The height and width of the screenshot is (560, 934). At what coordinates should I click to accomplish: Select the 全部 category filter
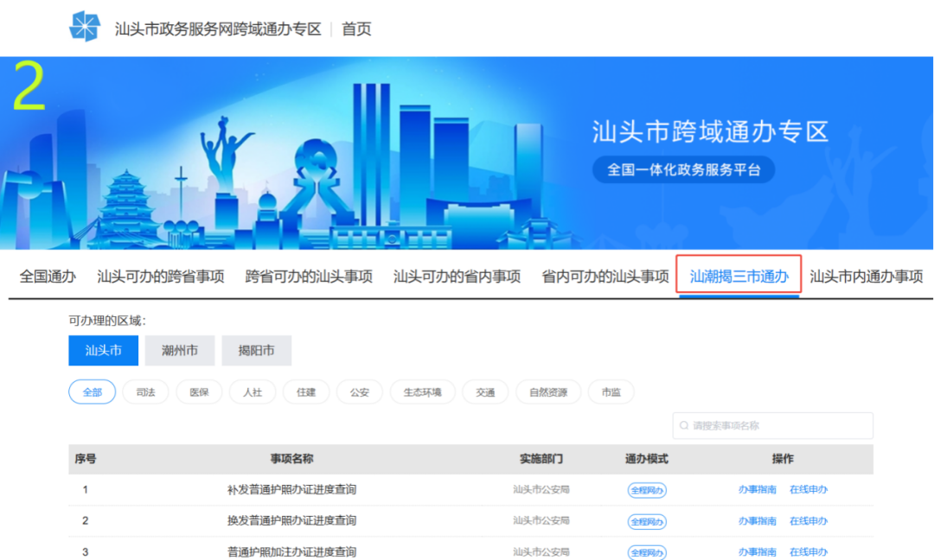93,392
